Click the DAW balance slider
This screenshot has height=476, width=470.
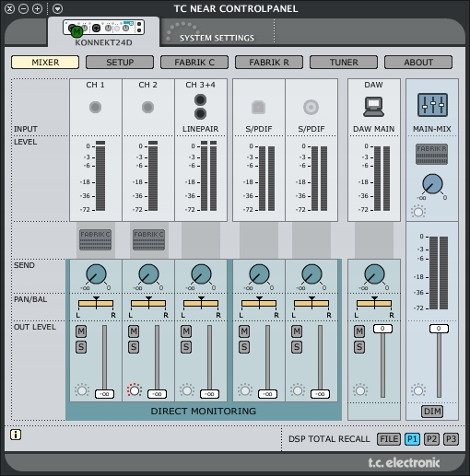point(374,304)
